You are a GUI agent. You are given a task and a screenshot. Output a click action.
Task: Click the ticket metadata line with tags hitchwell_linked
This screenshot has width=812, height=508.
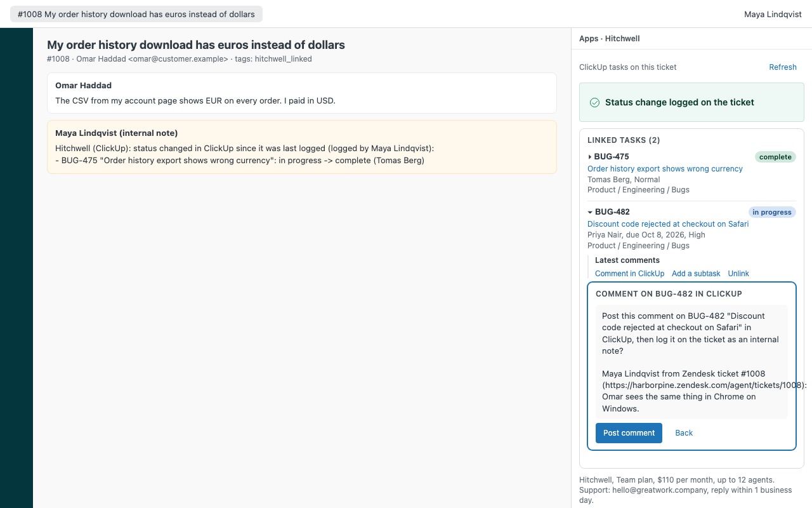(180, 59)
